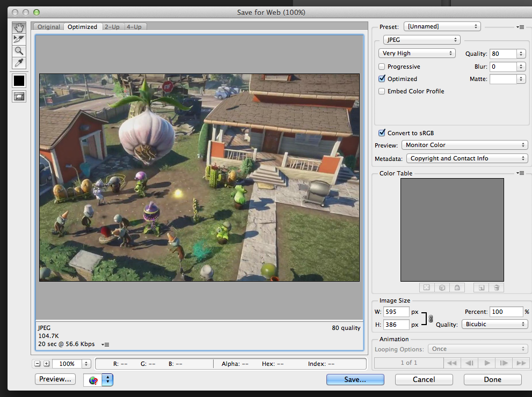Expand the Very High quality preset dropdown
This screenshot has width=532, height=397.
coord(417,53)
